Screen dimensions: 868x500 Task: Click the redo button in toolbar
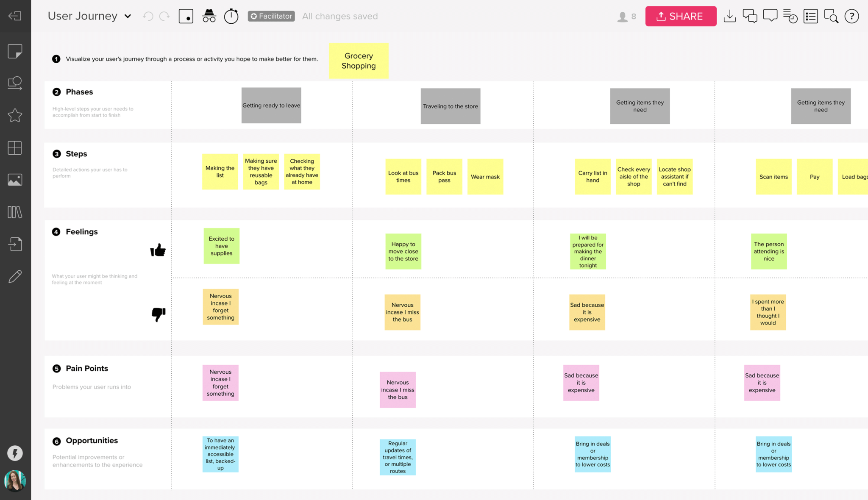tap(164, 16)
